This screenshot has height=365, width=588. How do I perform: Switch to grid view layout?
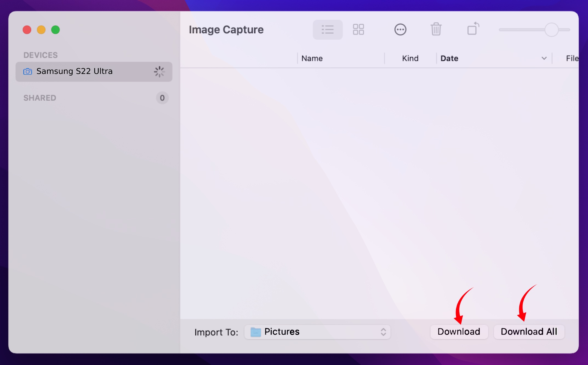(x=358, y=30)
